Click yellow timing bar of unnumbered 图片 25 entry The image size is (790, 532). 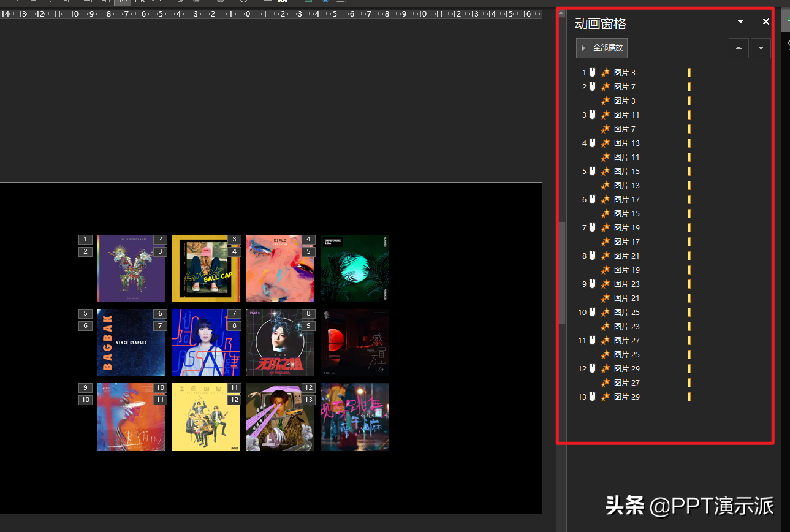coord(689,354)
